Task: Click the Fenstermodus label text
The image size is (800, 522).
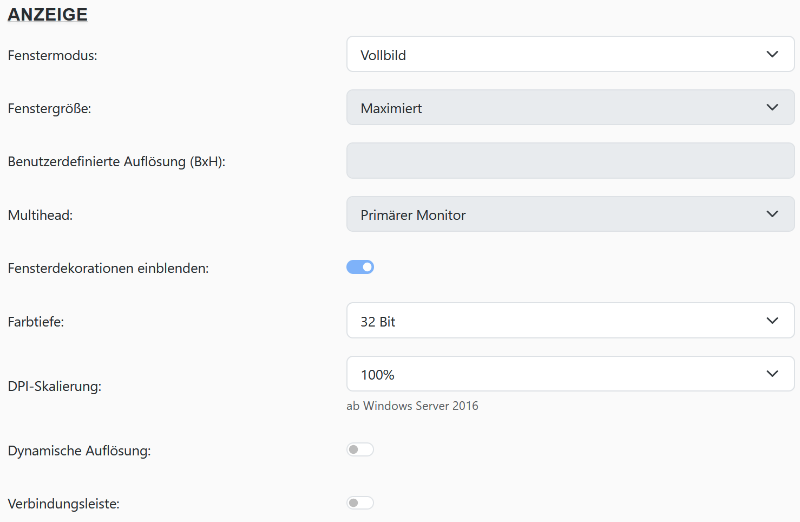Action: (x=52, y=56)
